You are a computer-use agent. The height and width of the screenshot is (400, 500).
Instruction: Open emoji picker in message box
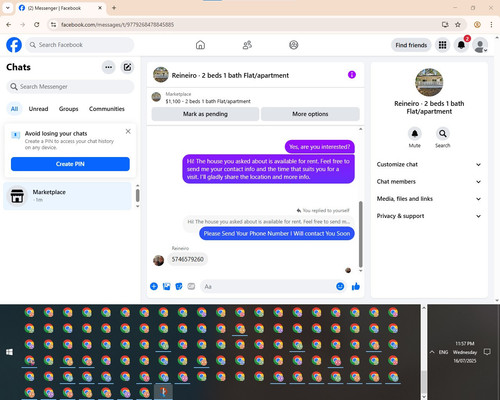tap(340, 286)
